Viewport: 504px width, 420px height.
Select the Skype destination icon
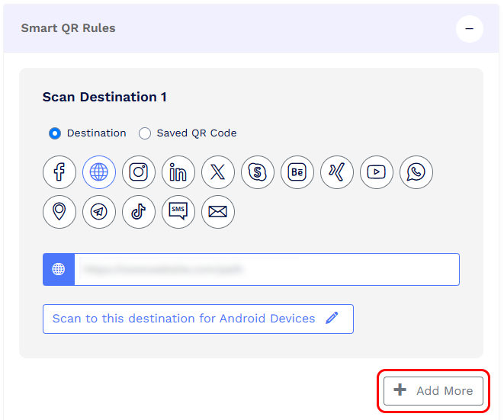(258, 172)
